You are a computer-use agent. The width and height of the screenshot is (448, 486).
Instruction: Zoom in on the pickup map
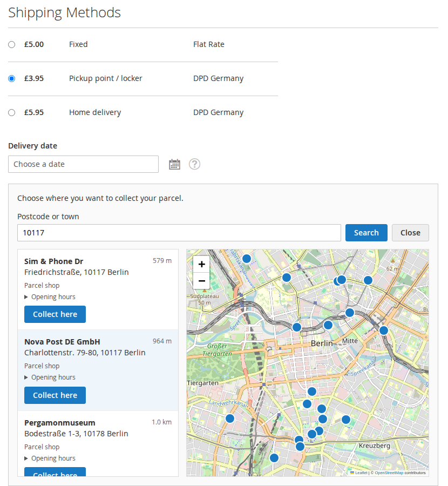click(x=201, y=264)
